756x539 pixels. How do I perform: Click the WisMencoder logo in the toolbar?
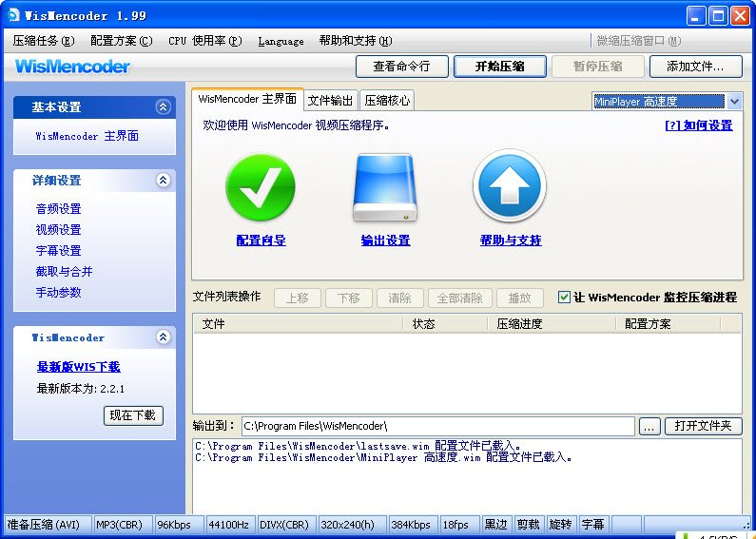coord(73,67)
